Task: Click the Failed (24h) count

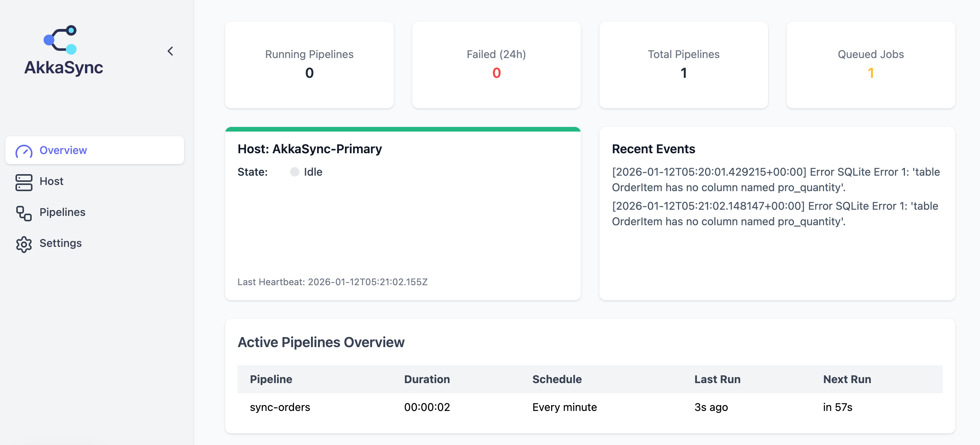Action: click(496, 73)
